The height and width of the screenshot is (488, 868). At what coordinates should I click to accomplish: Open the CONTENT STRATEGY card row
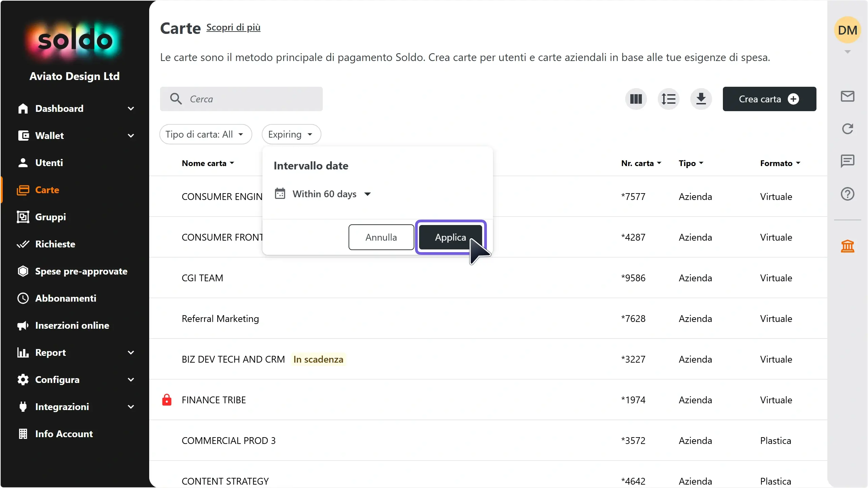coord(488,475)
